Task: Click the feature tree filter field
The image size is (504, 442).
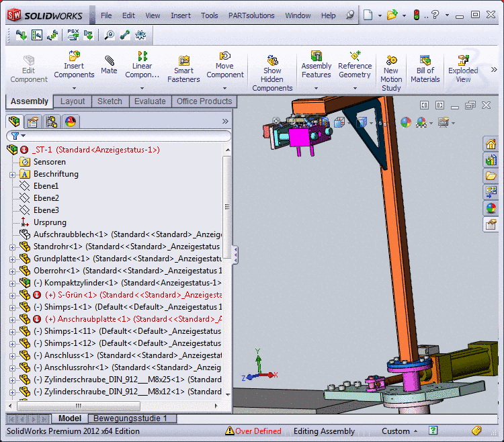Action: (121, 136)
